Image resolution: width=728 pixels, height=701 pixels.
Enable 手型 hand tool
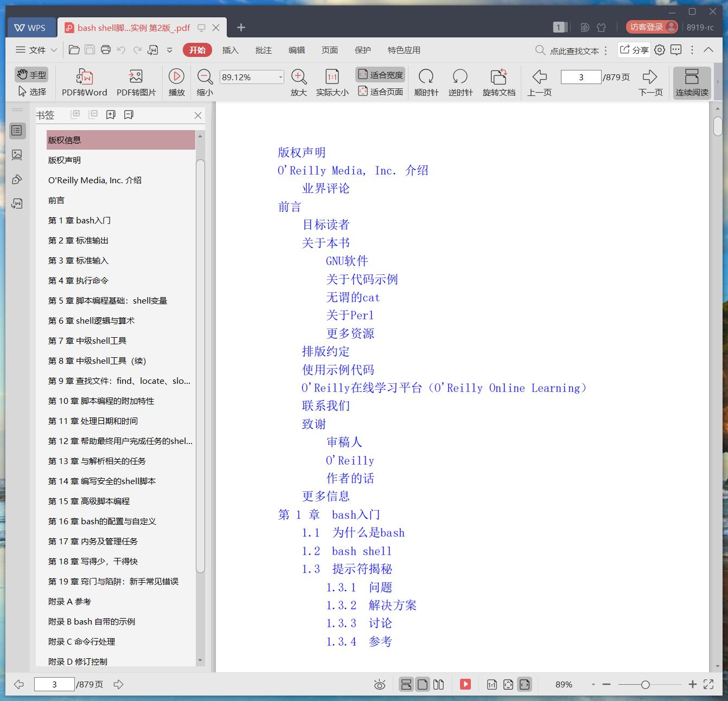click(31, 74)
